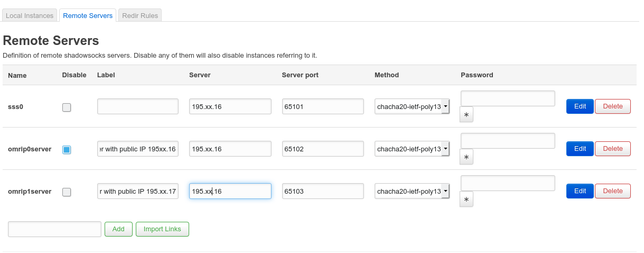Screen dimensions: 644x253
Task: Open the Redir Rules tab
Action: coord(140,15)
